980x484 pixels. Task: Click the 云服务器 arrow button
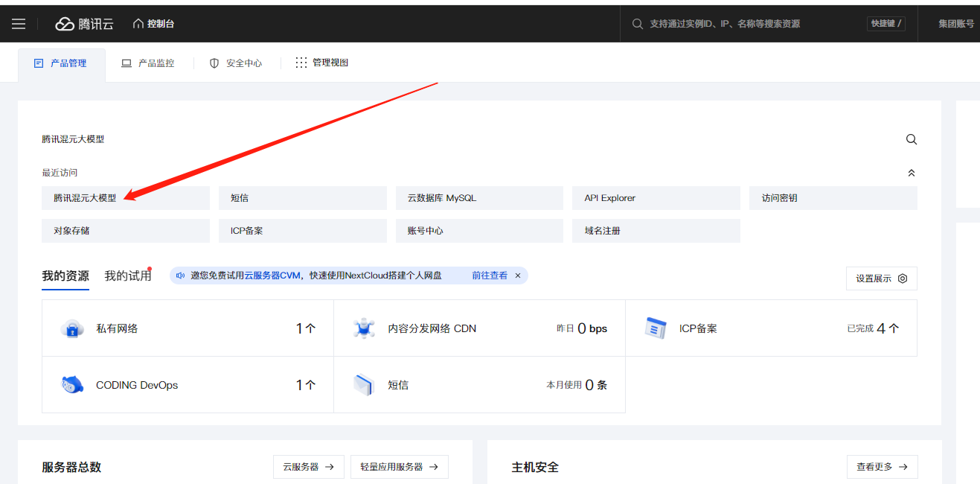point(308,467)
